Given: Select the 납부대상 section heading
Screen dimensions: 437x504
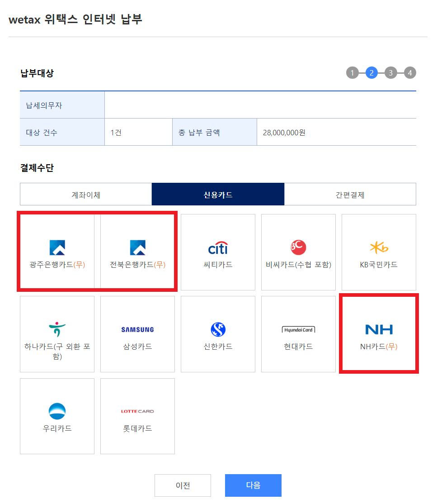Looking at the screenshot, I should [x=37, y=73].
